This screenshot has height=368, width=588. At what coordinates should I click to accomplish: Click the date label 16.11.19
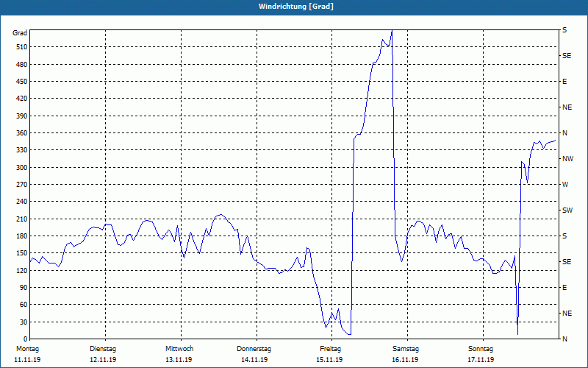(x=406, y=360)
